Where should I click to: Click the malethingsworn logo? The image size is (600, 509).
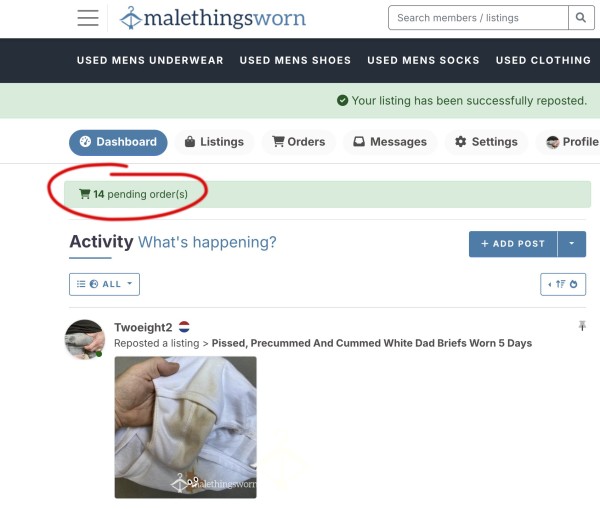[212, 18]
